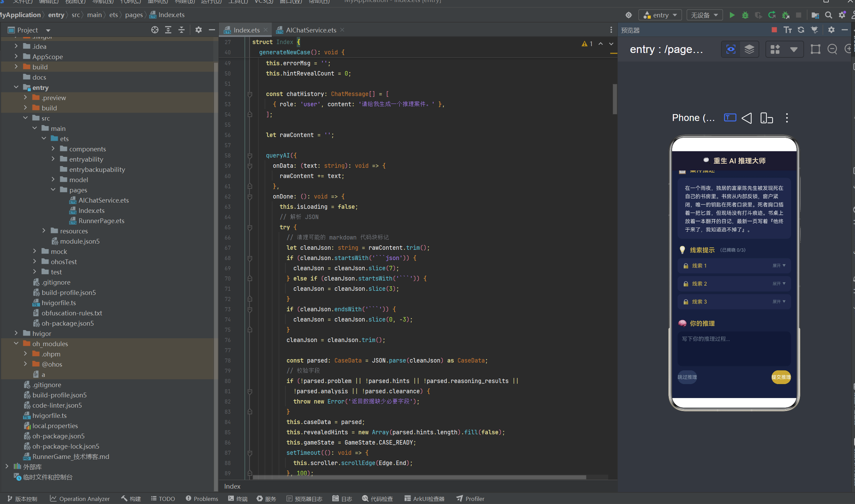Toggle the inspector eye icon in previewer
This screenshot has height=504, width=855.
[731, 50]
